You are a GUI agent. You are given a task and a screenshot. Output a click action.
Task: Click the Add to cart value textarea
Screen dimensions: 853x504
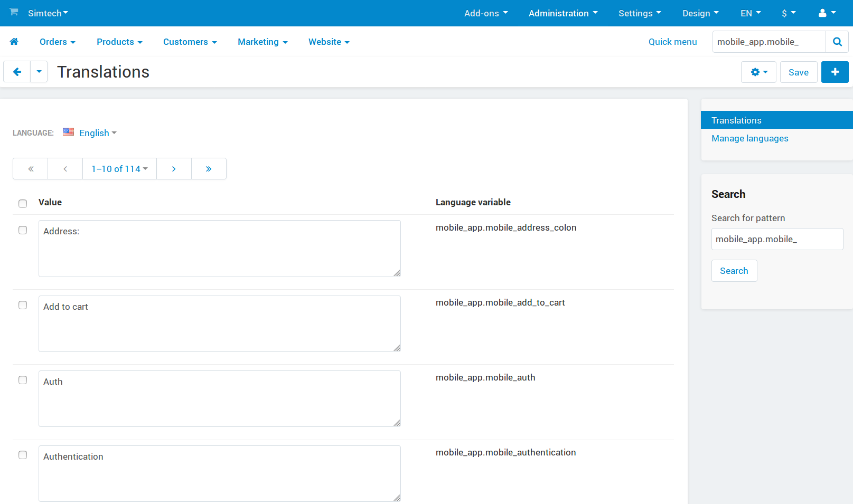point(220,324)
